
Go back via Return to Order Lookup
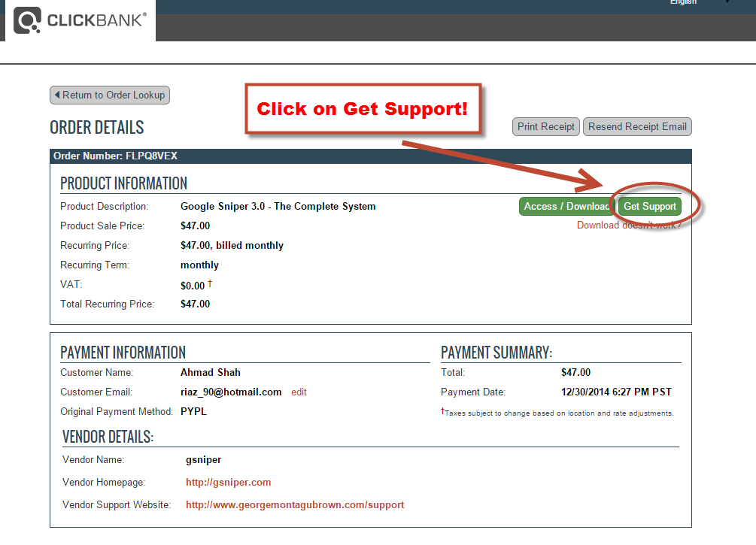click(x=109, y=95)
